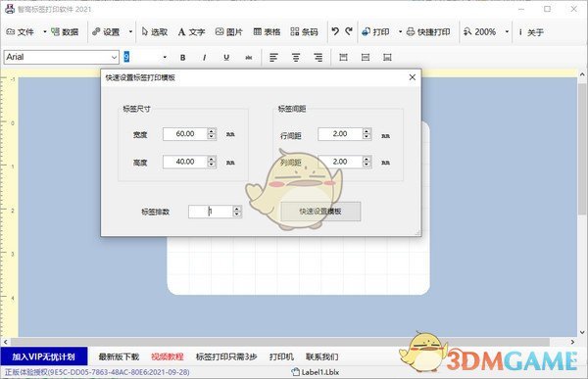Click the 正版体验授权 license status text
Image resolution: width=588 pixels, height=379 pixels.
click(97, 372)
